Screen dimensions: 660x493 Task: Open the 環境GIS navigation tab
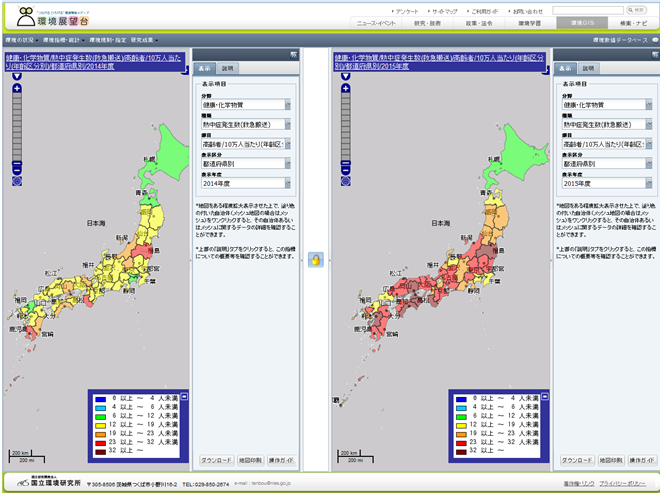pyautogui.click(x=583, y=21)
